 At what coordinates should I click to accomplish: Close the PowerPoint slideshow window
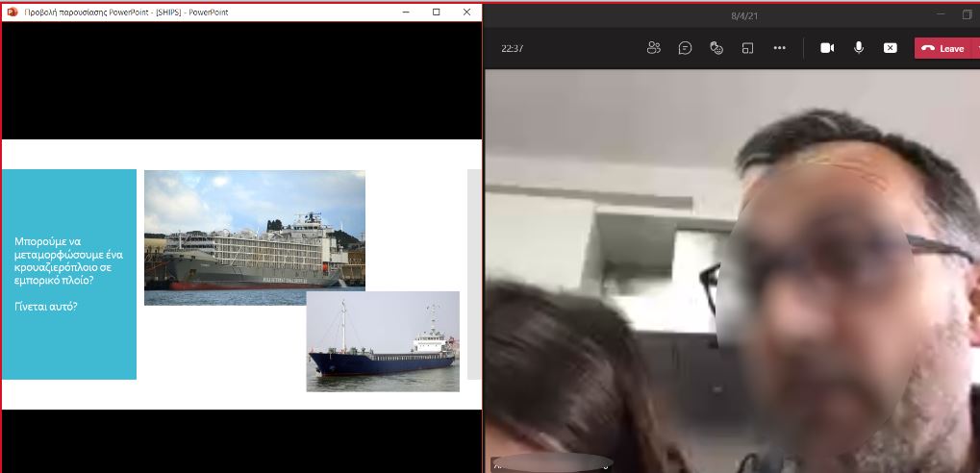tap(466, 12)
